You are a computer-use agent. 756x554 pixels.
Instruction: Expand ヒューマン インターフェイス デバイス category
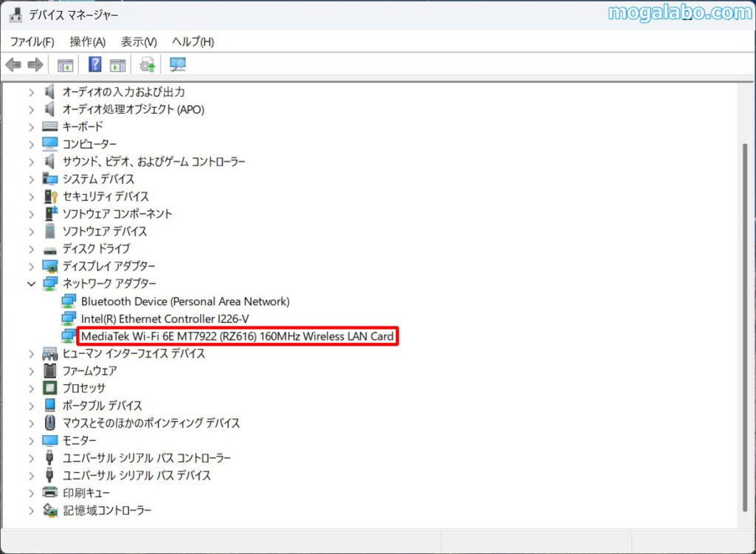pos(31,354)
